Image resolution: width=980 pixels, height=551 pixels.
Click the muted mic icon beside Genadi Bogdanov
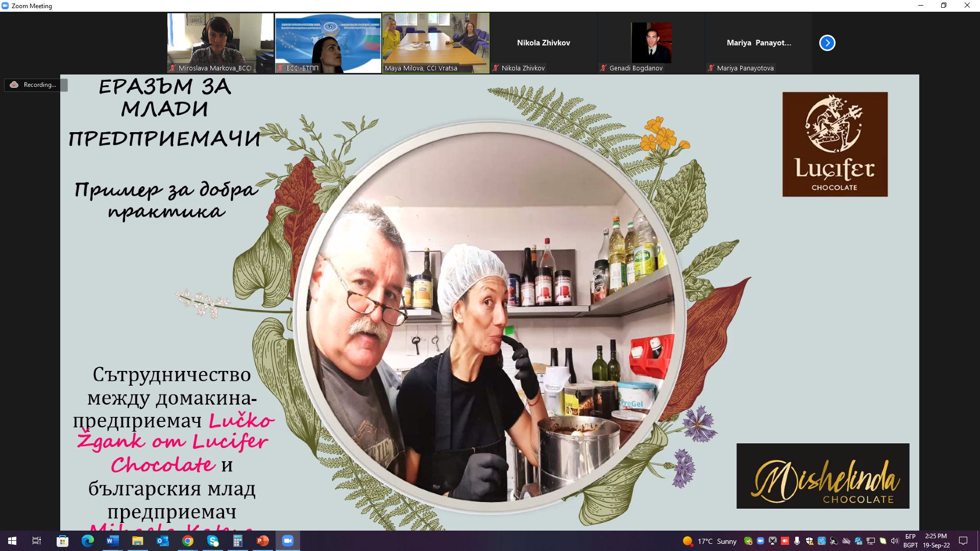coord(603,68)
